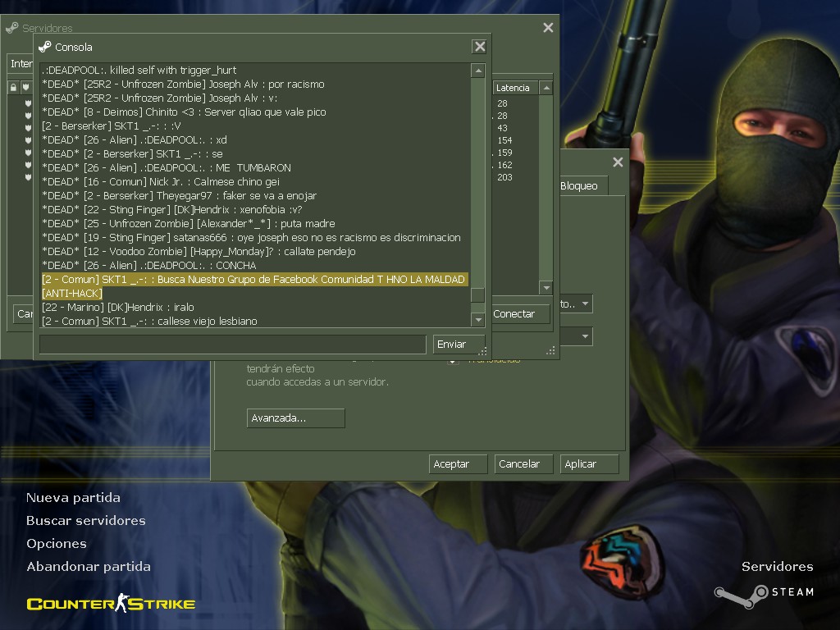This screenshot has height=630, width=840.
Task: Click the Steam icon in the Consola title
Action: click(x=45, y=47)
